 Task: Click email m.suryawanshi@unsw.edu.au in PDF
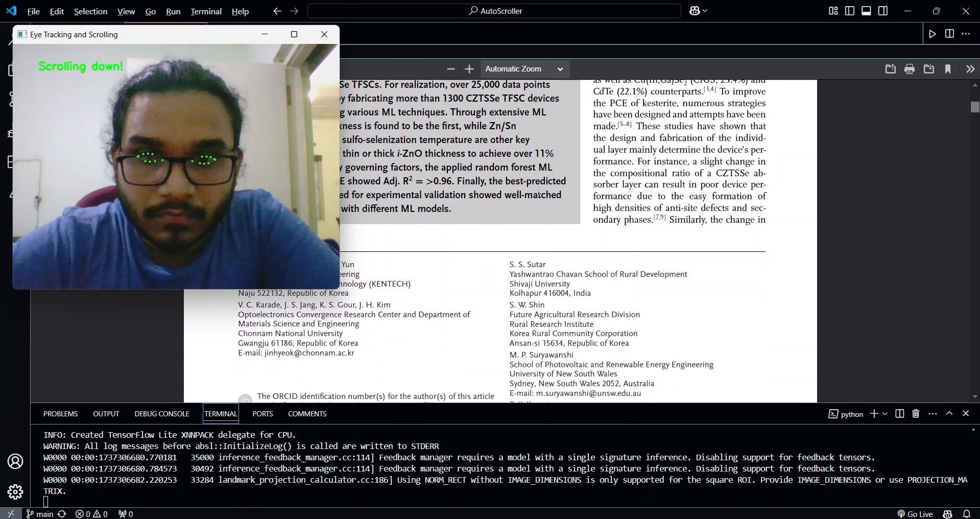588,393
